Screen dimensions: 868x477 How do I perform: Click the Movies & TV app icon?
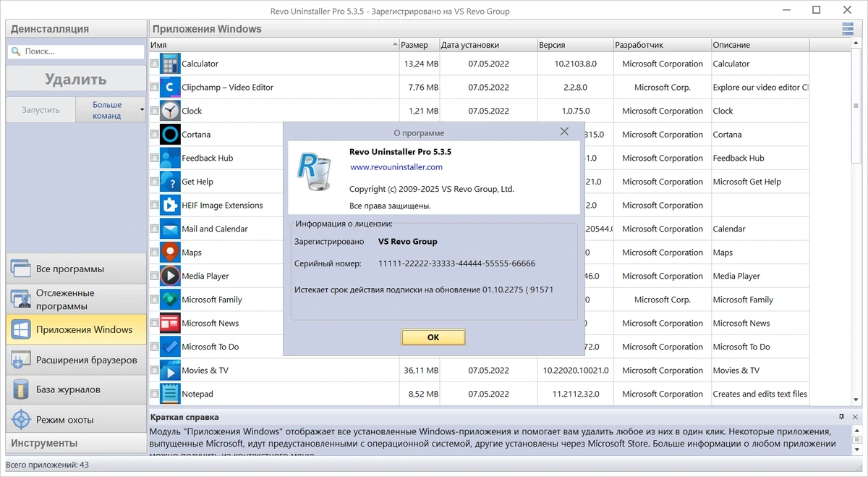(x=170, y=371)
